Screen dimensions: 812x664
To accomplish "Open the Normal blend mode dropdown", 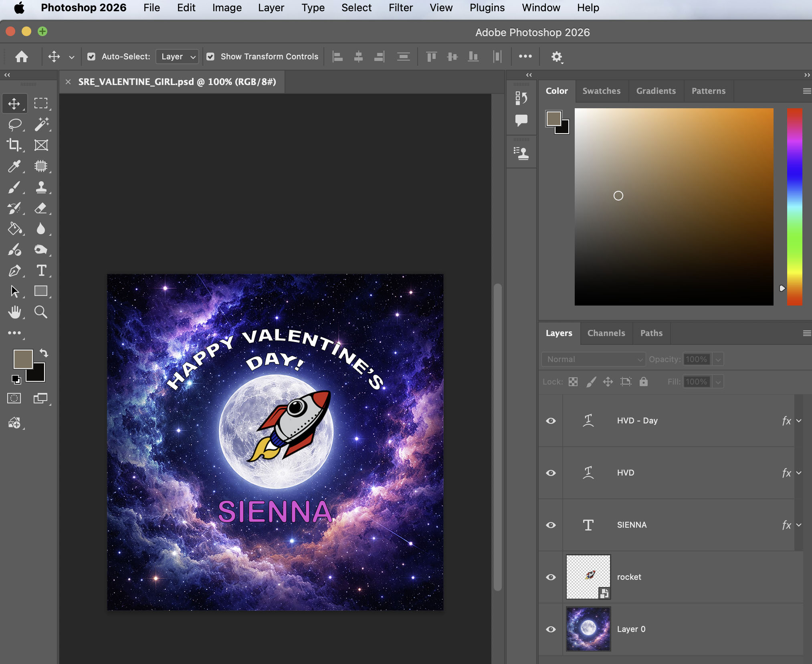I will click(x=594, y=359).
